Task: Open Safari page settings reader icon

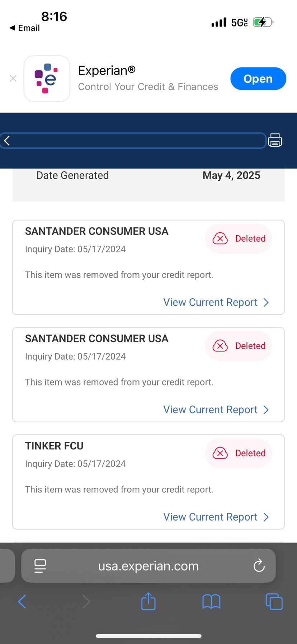Action: click(40, 566)
